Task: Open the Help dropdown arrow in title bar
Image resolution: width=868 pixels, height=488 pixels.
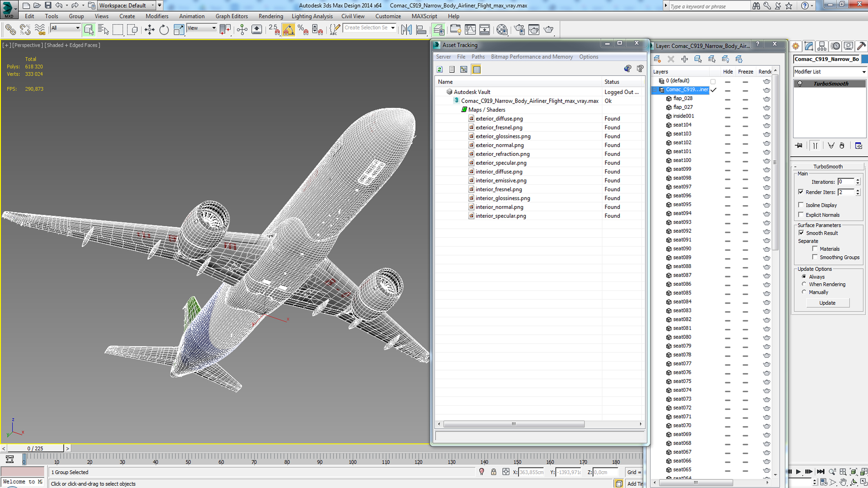Action: click(811, 6)
